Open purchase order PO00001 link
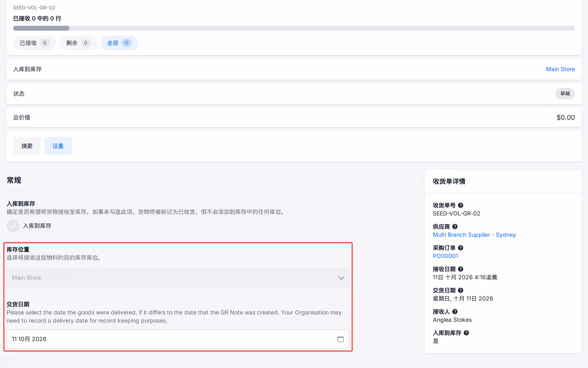Image resolution: width=588 pixels, height=368 pixels. [x=445, y=256]
